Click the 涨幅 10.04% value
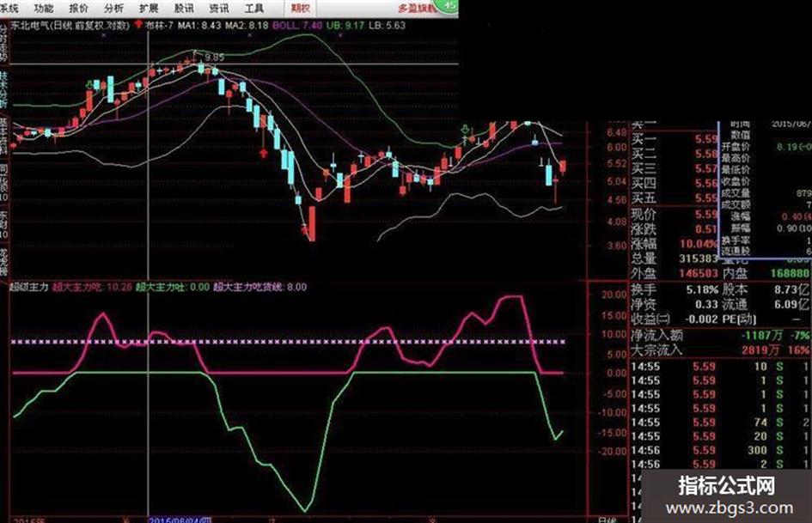 (x=698, y=243)
